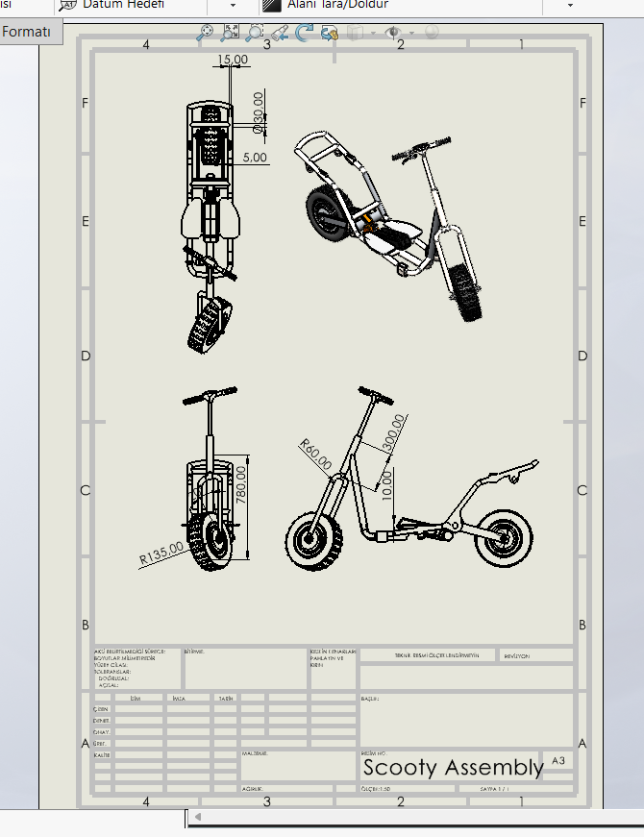
Task: Toggle the Hide/Show Items eye icon
Action: [393, 33]
